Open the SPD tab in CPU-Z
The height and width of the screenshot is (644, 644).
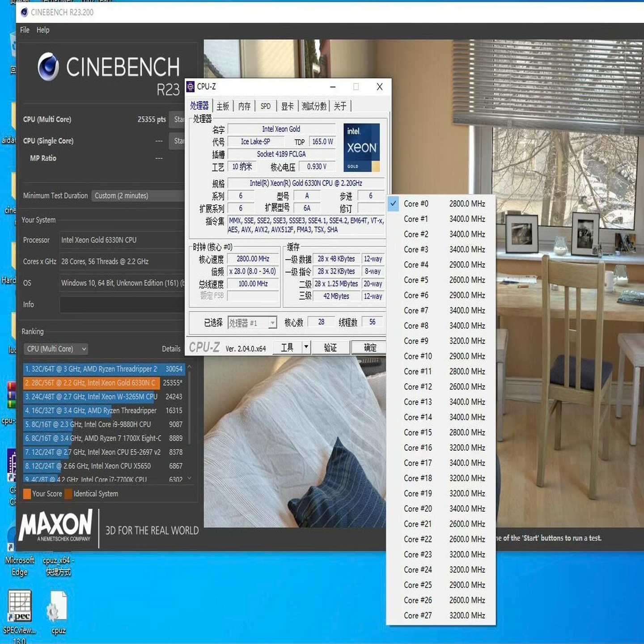click(x=266, y=106)
